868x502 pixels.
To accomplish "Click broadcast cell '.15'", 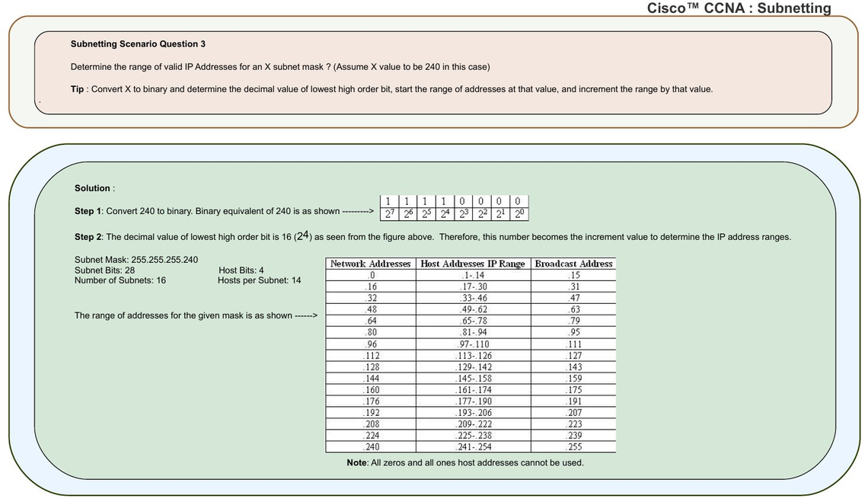I will (x=573, y=276).
